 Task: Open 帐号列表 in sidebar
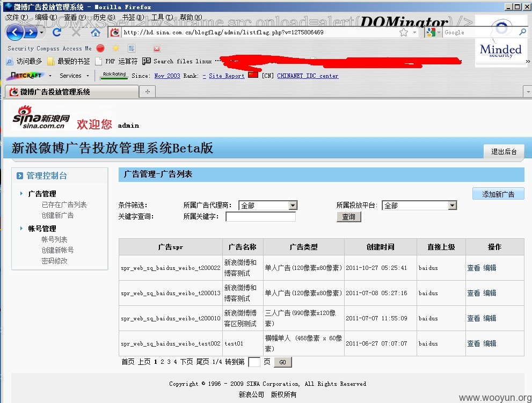(x=54, y=239)
